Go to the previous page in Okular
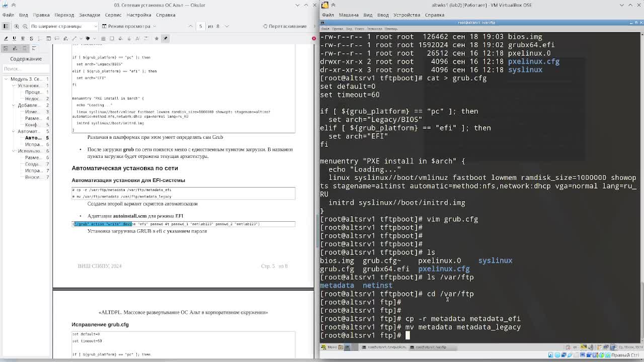 click(x=191, y=26)
